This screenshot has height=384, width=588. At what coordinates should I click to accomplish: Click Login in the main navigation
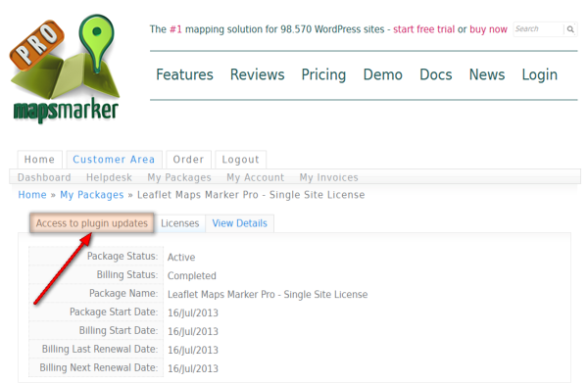pos(540,74)
